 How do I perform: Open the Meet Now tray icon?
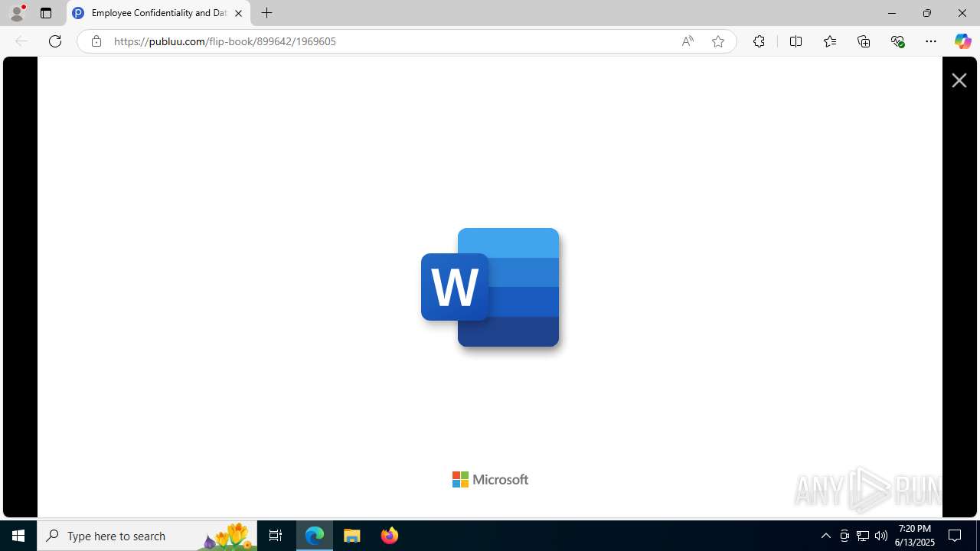point(844,536)
